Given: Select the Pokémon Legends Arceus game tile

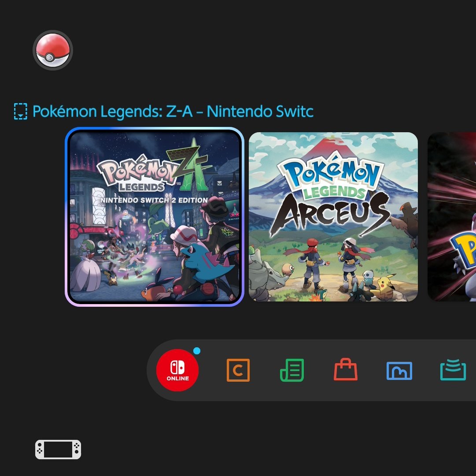Looking at the screenshot, I should 333,217.
